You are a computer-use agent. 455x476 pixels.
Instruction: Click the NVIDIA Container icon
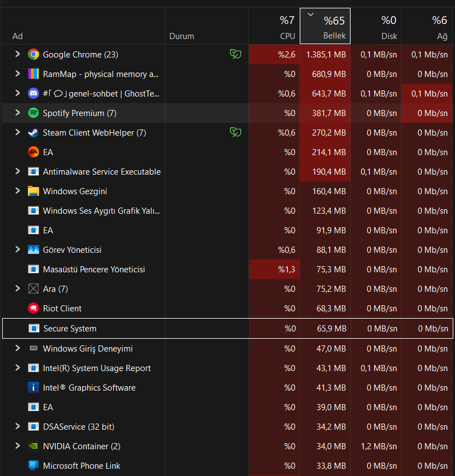pos(33,446)
